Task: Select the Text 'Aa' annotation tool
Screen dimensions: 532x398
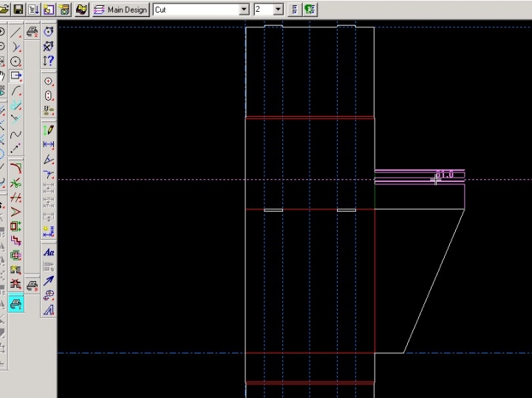Action: pyautogui.click(x=49, y=252)
